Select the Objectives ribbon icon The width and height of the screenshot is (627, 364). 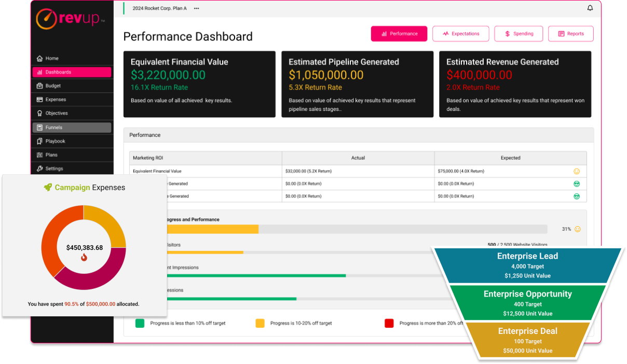[x=40, y=113]
